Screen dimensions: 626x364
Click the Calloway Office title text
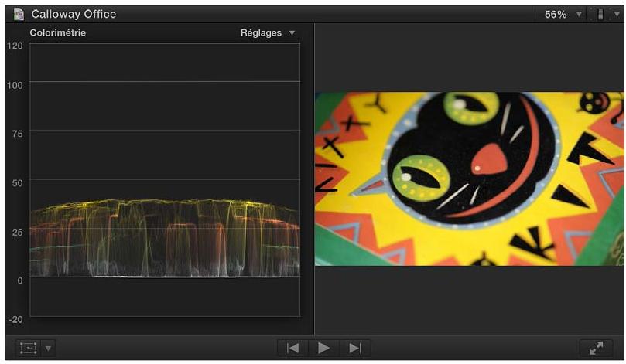click(74, 14)
